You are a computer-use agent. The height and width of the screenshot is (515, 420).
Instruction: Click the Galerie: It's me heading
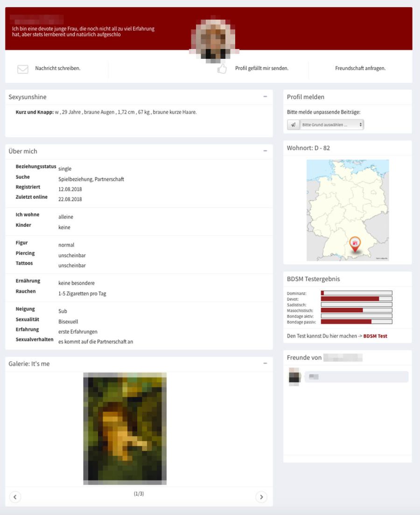(29, 364)
